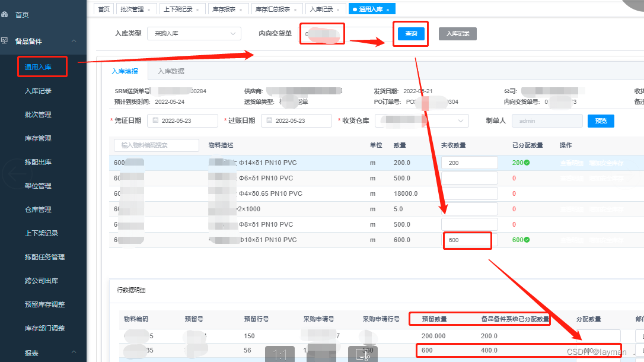Screen dimensions: 644x362
Task: Open the 入库类型 dropdown showing 采购入库
Action: coord(194,34)
